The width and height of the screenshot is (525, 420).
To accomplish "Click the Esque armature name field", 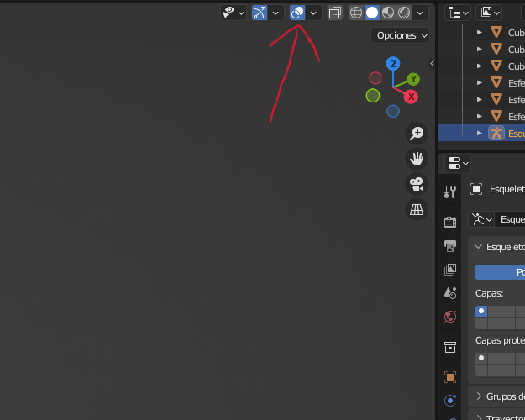I will [510, 219].
